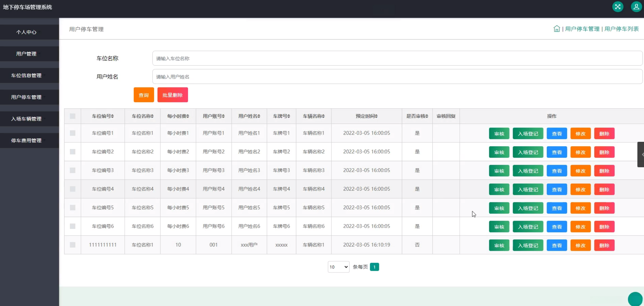Click the green floating circle bottom-right

click(x=635, y=299)
